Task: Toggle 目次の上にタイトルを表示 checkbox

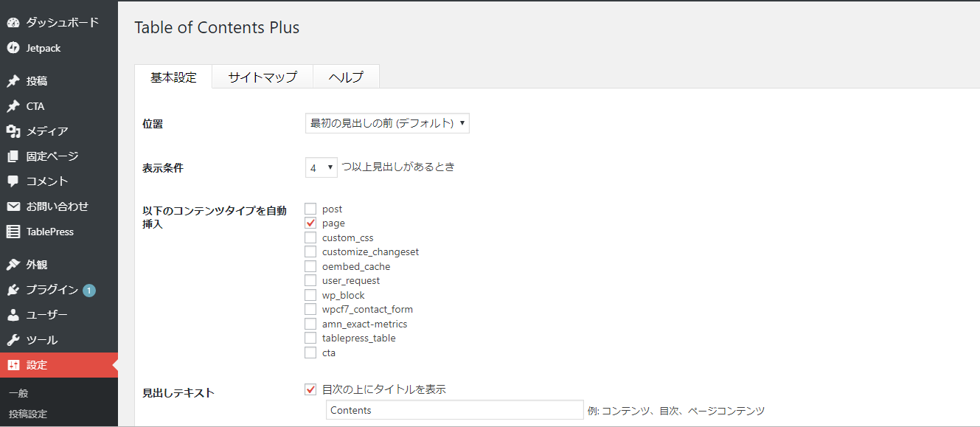Action: click(310, 389)
